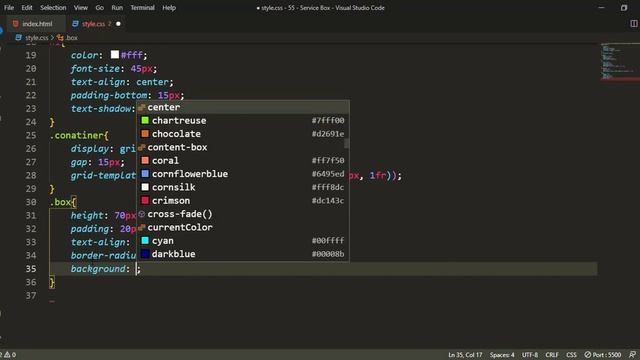Click the crimson red color swatch
The width and height of the screenshot is (640, 360).
point(145,200)
